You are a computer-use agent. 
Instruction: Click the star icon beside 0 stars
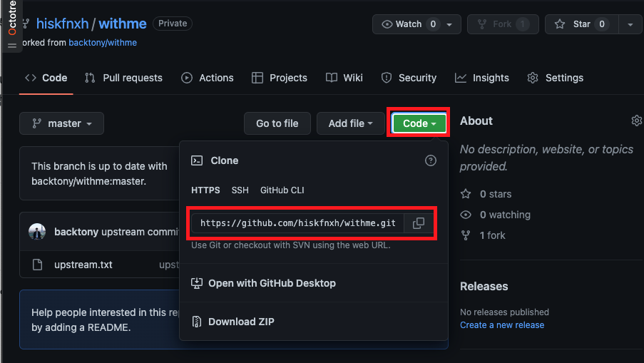466,194
